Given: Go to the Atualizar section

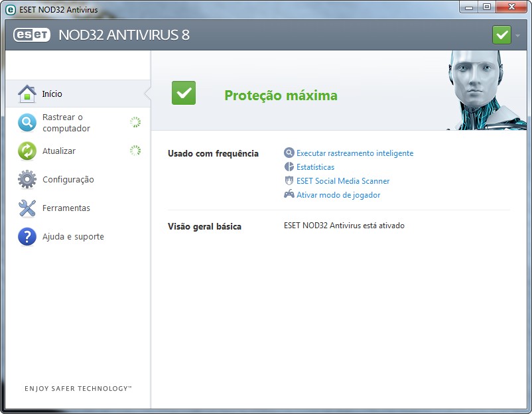Looking at the screenshot, I should click(x=78, y=151).
